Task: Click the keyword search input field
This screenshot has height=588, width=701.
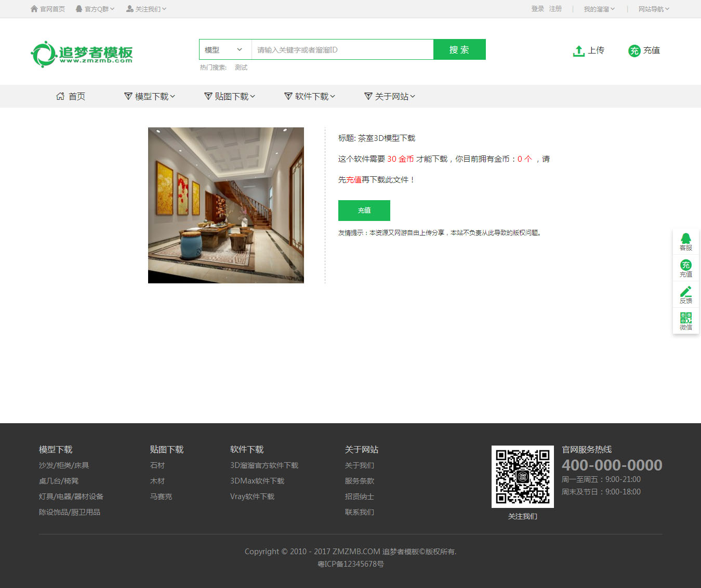Action: click(x=342, y=50)
